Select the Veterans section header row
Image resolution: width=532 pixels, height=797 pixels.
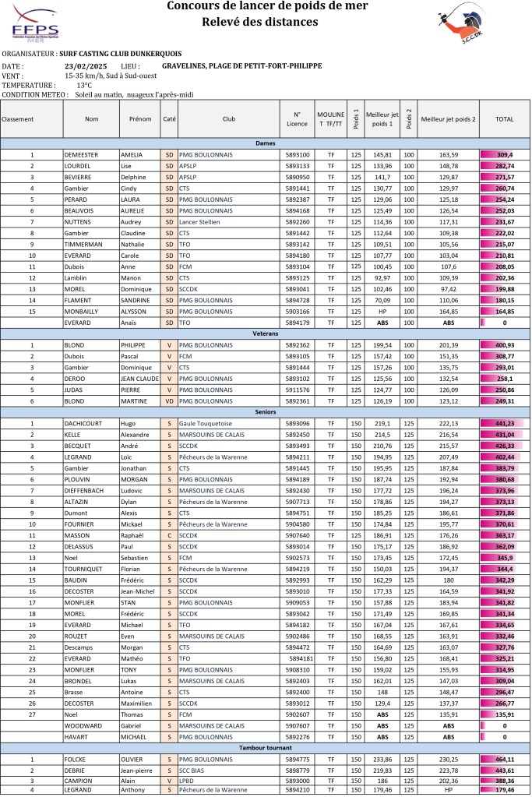266,333
